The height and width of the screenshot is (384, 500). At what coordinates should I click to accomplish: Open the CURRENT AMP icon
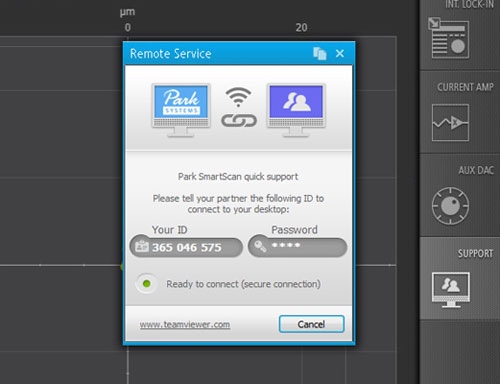pyautogui.click(x=450, y=122)
